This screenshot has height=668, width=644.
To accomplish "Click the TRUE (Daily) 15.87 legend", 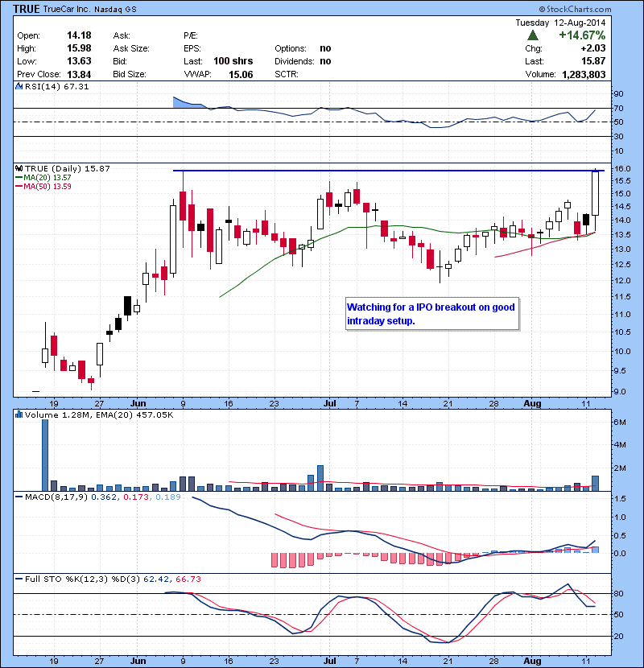I will [x=68, y=168].
